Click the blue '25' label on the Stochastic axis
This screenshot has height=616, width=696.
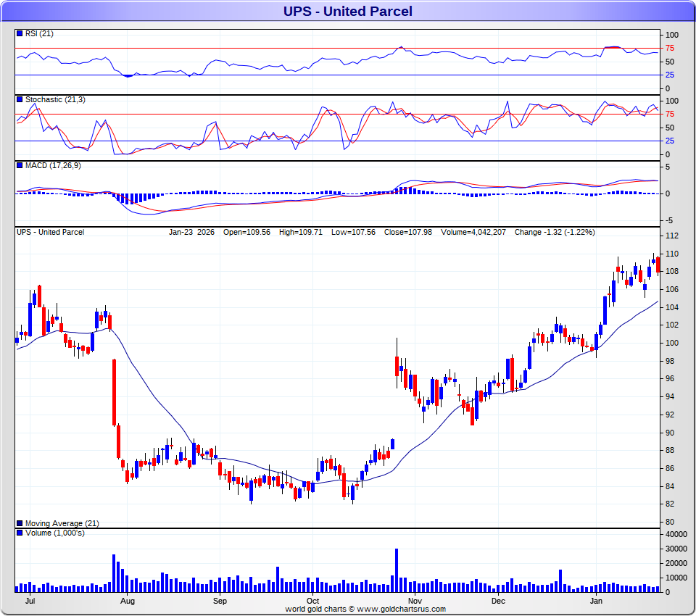pyautogui.click(x=670, y=141)
